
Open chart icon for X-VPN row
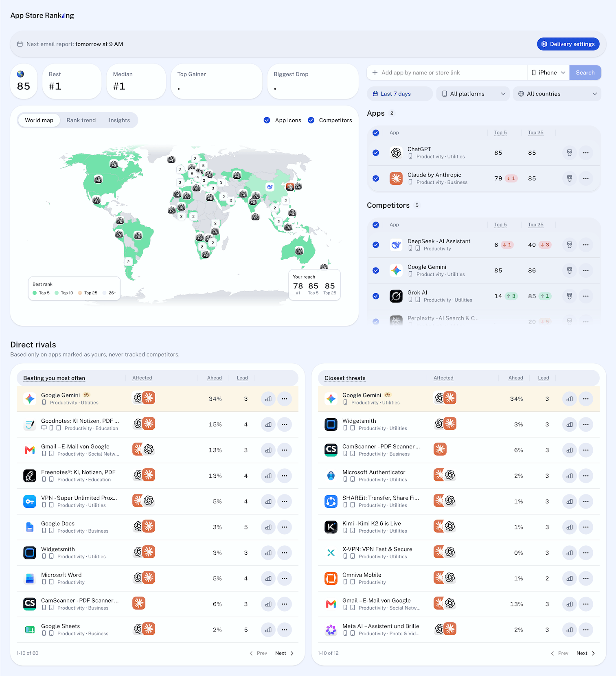[569, 553]
